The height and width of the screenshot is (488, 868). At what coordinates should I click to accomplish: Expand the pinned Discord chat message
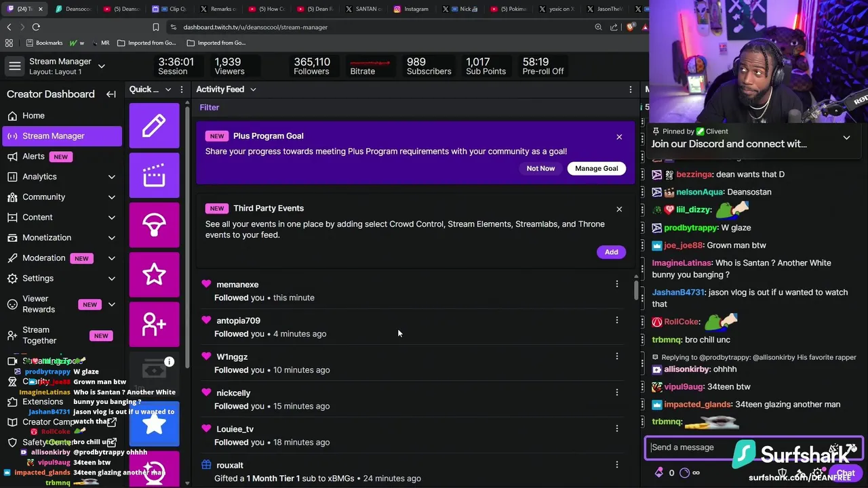(846, 138)
